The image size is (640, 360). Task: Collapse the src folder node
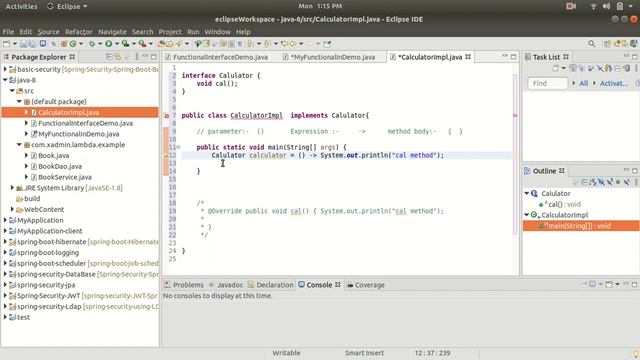12,91
